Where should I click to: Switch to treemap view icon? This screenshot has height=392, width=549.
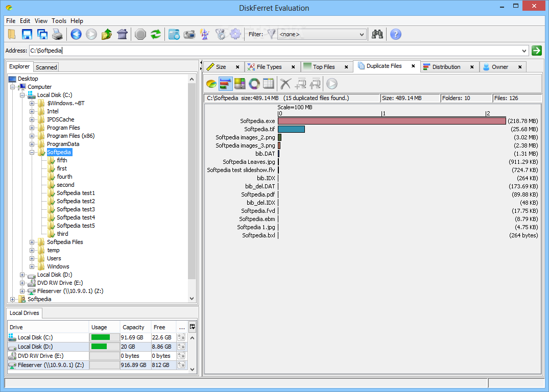pyautogui.click(x=240, y=84)
